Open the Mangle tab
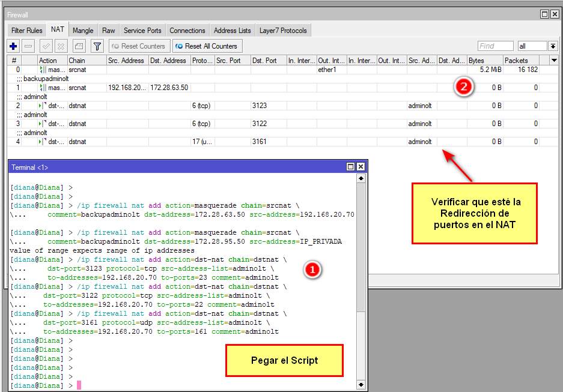 click(83, 31)
